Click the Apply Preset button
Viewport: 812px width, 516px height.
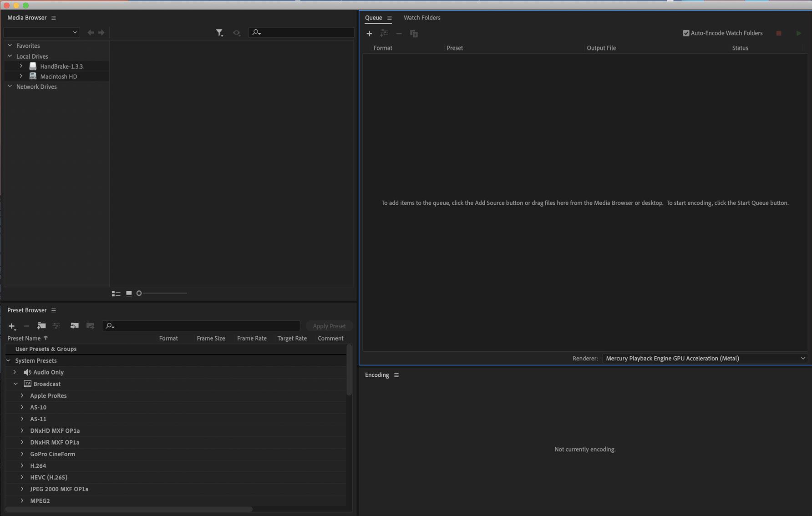coord(329,326)
